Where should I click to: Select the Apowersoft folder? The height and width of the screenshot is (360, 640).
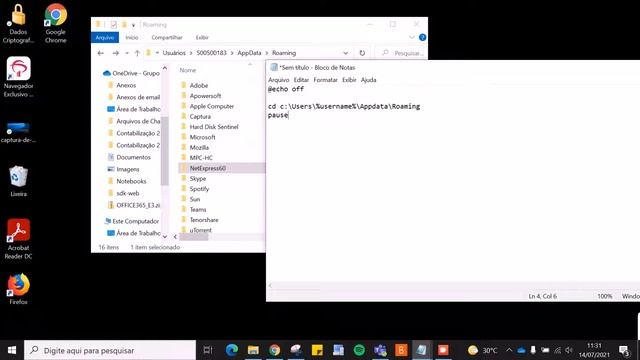pos(201,96)
